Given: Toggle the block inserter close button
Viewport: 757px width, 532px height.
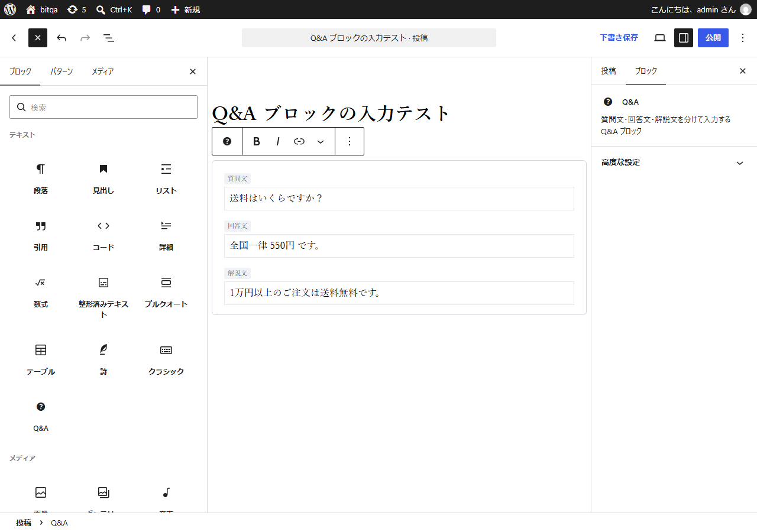Looking at the screenshot, I should coord(38,38).
